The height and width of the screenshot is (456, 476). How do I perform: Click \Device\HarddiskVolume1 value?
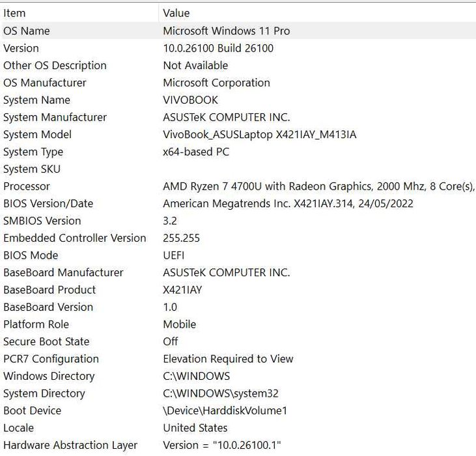click(x=225, y=410)
